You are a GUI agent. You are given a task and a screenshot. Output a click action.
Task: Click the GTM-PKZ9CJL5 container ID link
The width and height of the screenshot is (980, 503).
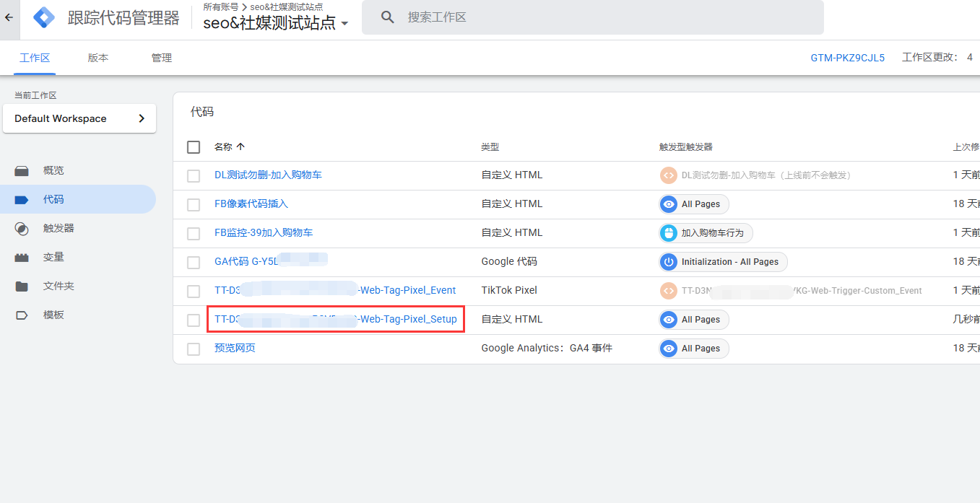coord(847,58)
